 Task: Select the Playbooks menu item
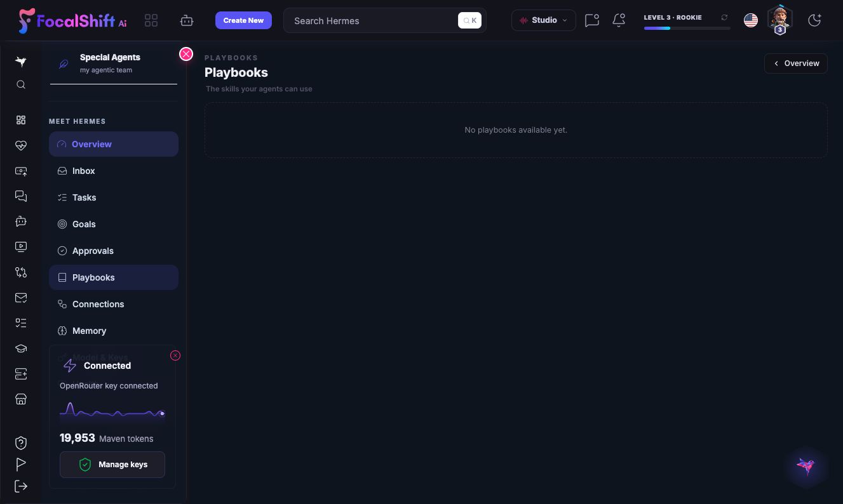point(114,277)
